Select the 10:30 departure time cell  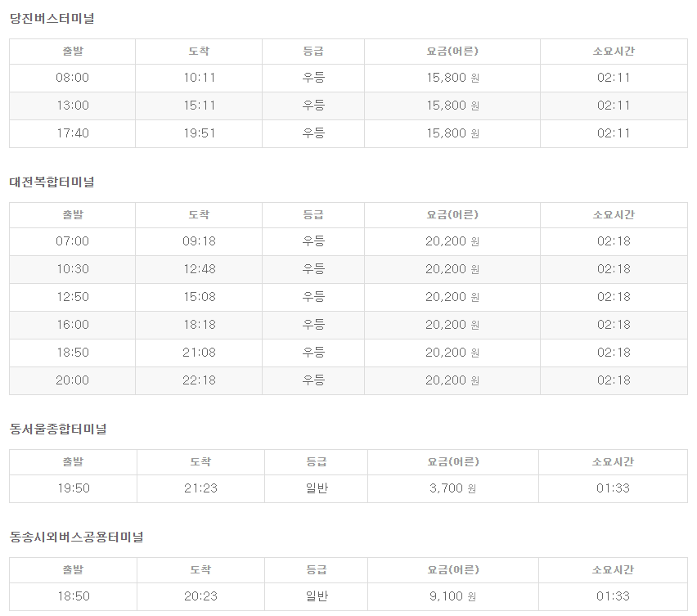click(73, 269)
